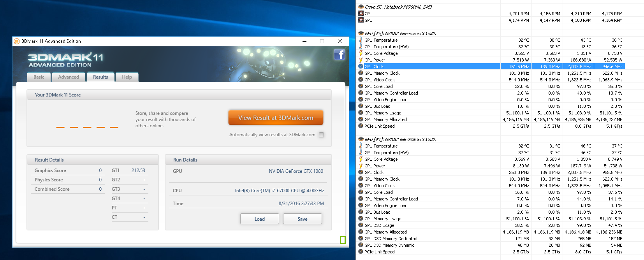Screen dimensions: 644x260
Task: Click the Load button in Run Details
Action: coord(260,219)
